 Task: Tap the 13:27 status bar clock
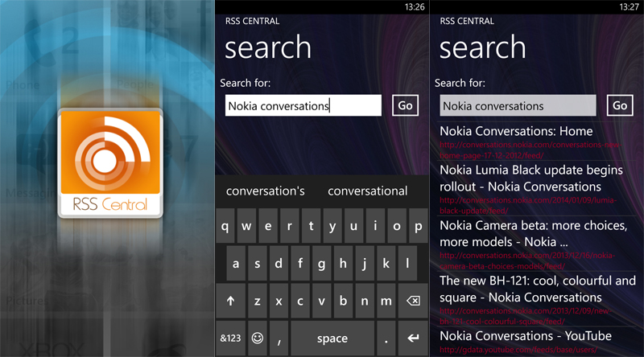630,7
